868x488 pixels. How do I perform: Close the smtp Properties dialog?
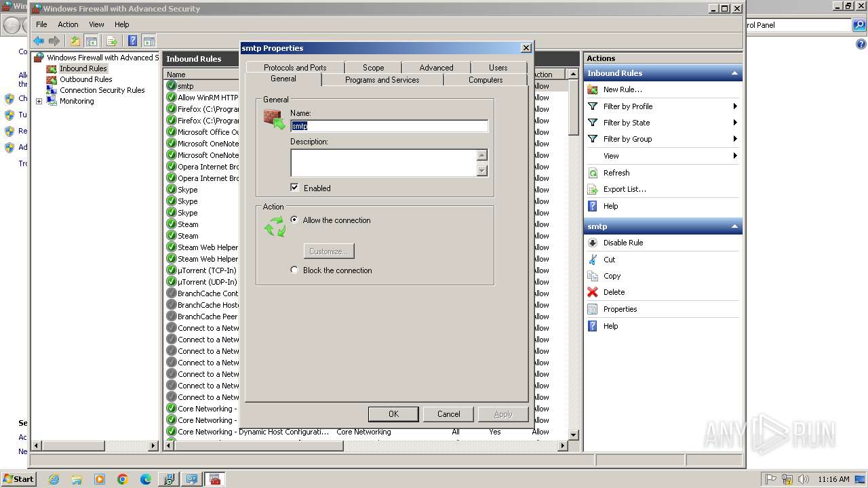click(526, 48)
